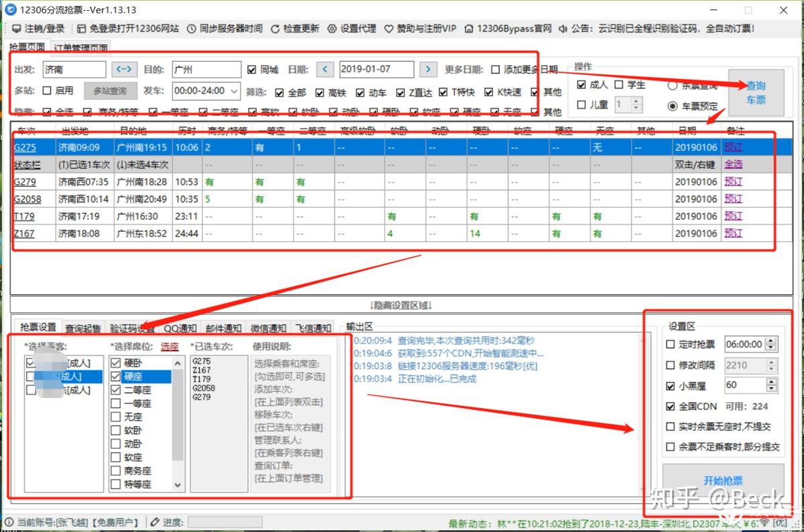Click the 注销/登录 toolbar icon
The image size is (804, 532).
(x=16, y=29)
